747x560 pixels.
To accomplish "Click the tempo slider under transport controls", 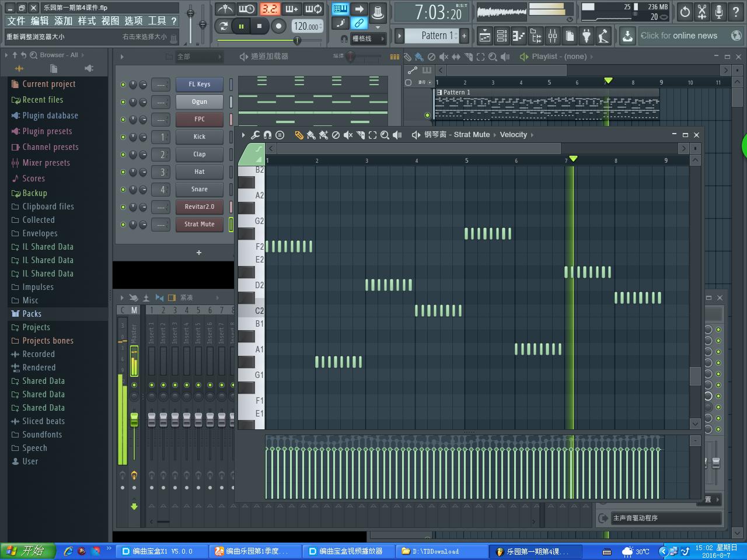I will (x=297, y=40).
